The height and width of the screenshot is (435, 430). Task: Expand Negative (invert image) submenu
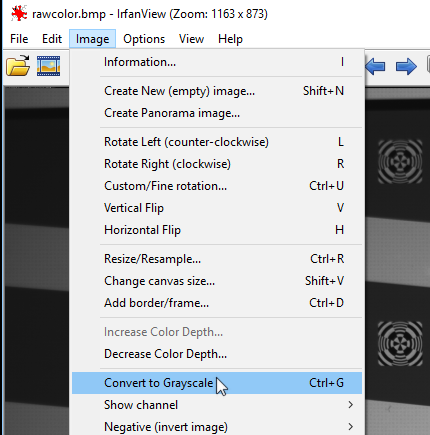coord(217,427)
